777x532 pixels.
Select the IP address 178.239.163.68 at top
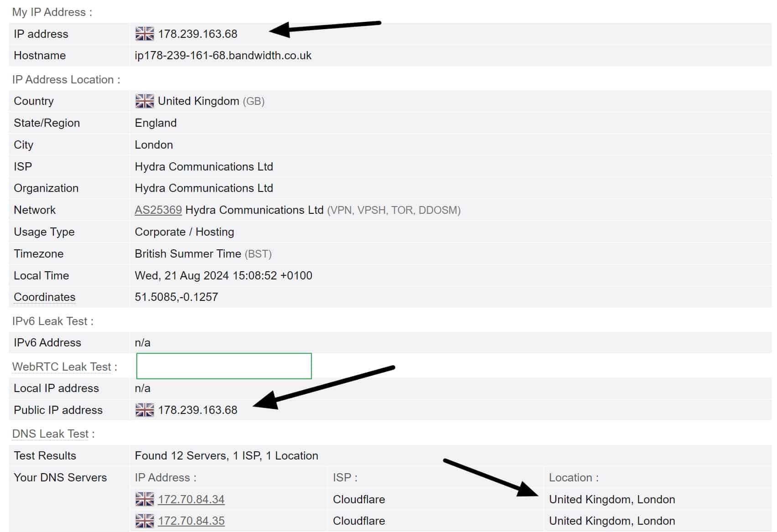coord(198,34)
